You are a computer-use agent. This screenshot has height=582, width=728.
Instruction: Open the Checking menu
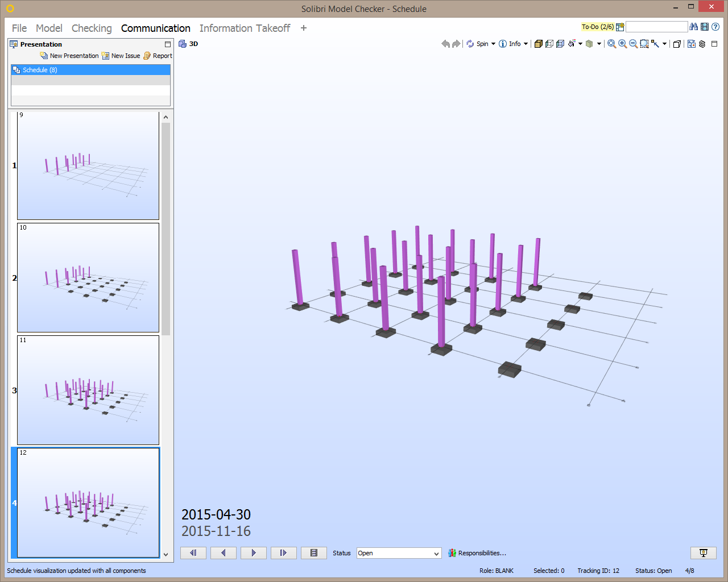(x=92, y=28)
